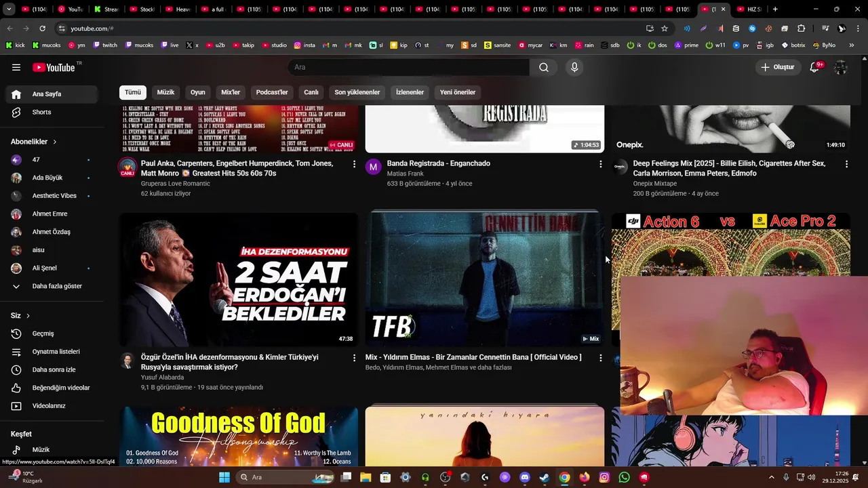Viewport: 868px width, 488px height.
Task: Open options menu for Paul Anka video
Action: [x=354, y=164]
